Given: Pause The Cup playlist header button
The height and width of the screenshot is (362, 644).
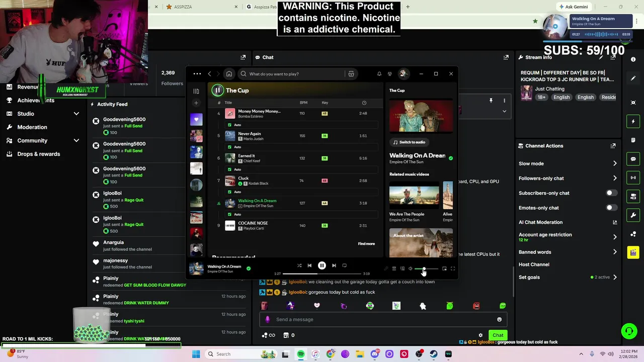Looking at the screenshot, I should click(x=217, y=90).
